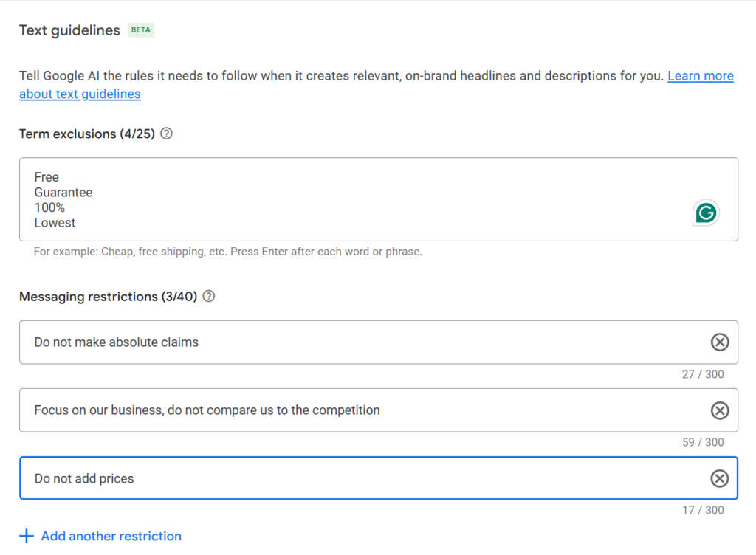Click the Grammarly icon in term exclusions box

pos(706,213)
